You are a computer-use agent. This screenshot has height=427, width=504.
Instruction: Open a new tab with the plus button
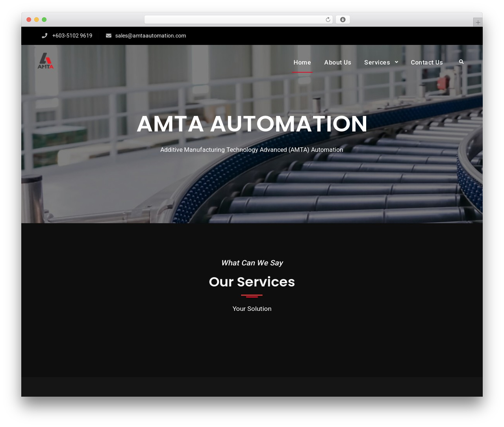point(478,22)
